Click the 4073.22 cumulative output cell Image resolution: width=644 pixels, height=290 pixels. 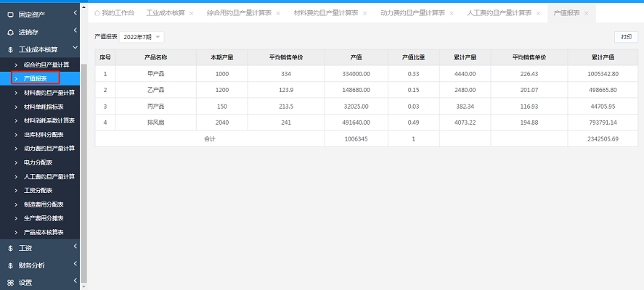(465, 123)
